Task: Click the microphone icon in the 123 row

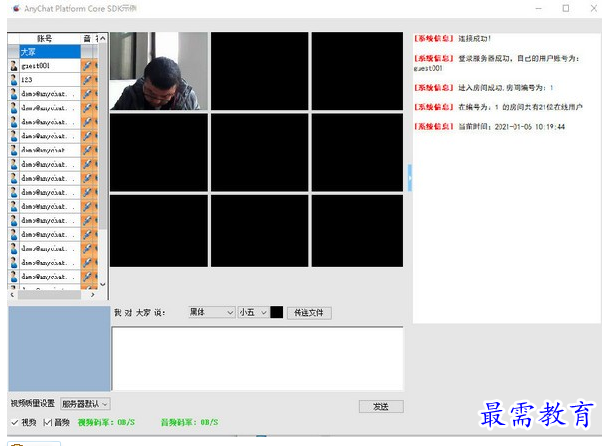Action: tap(88, 79)
